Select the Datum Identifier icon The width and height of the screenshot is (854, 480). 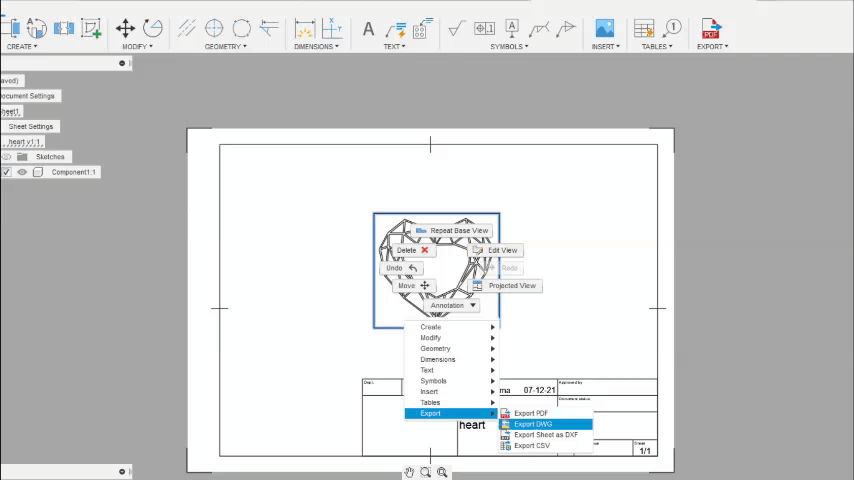(511, 28)
